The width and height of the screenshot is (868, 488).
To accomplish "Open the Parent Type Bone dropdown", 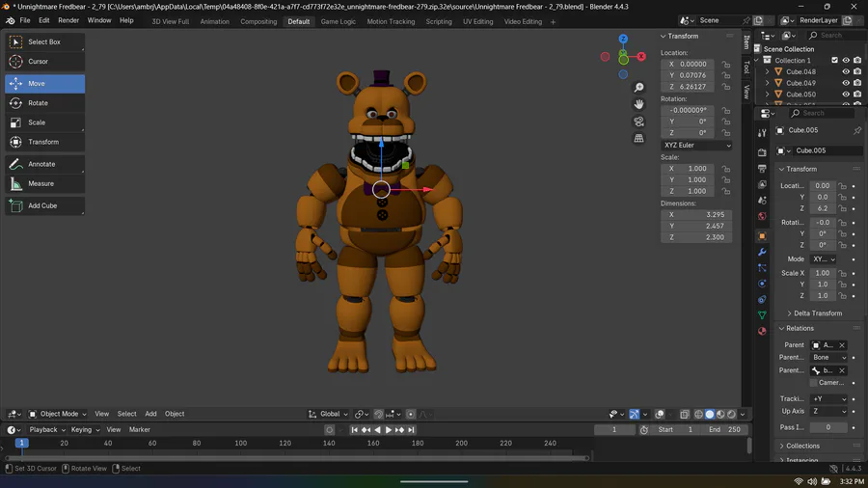I will point(828,358).
